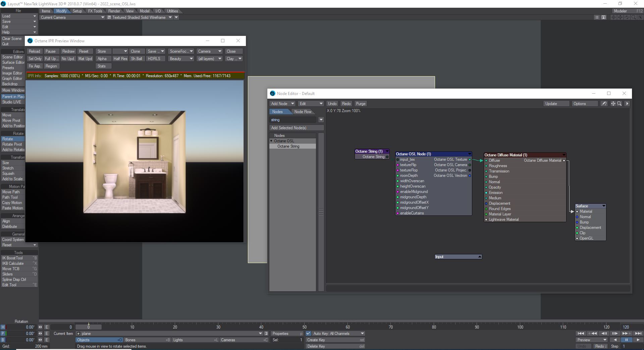Click the viewport zoom magnifier icon

point(634,17)
